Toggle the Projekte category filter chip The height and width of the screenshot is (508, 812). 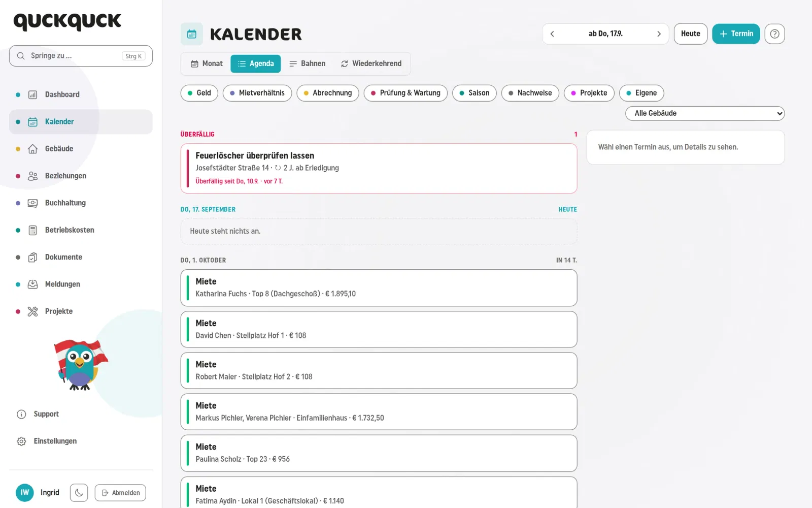click(x=589, y=93)
